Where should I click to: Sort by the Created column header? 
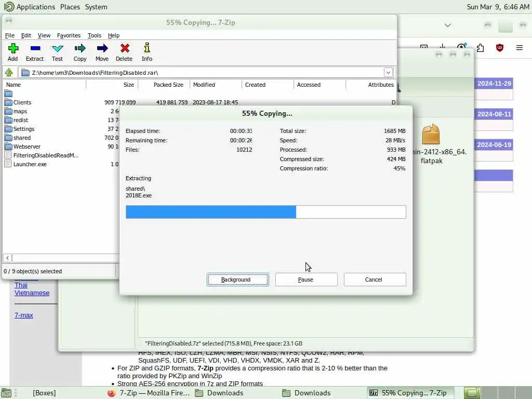point(268,85)
